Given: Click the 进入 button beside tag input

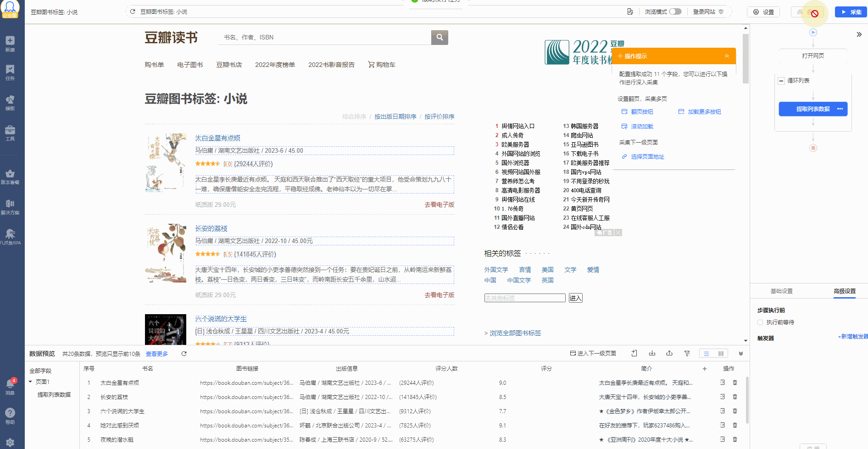Looking at the screenshot, I should pyautogui.click(x=575, y=298).
